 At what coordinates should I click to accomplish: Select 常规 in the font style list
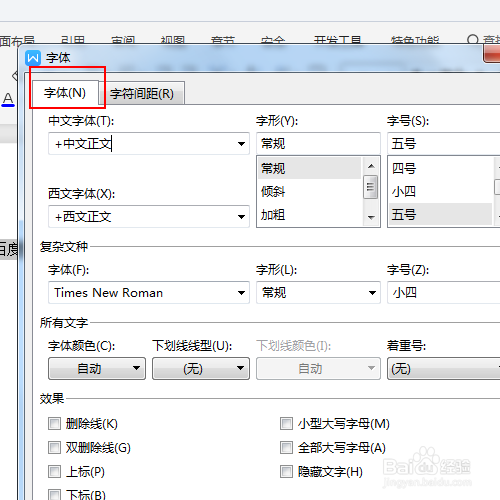[x=310, y=168]
